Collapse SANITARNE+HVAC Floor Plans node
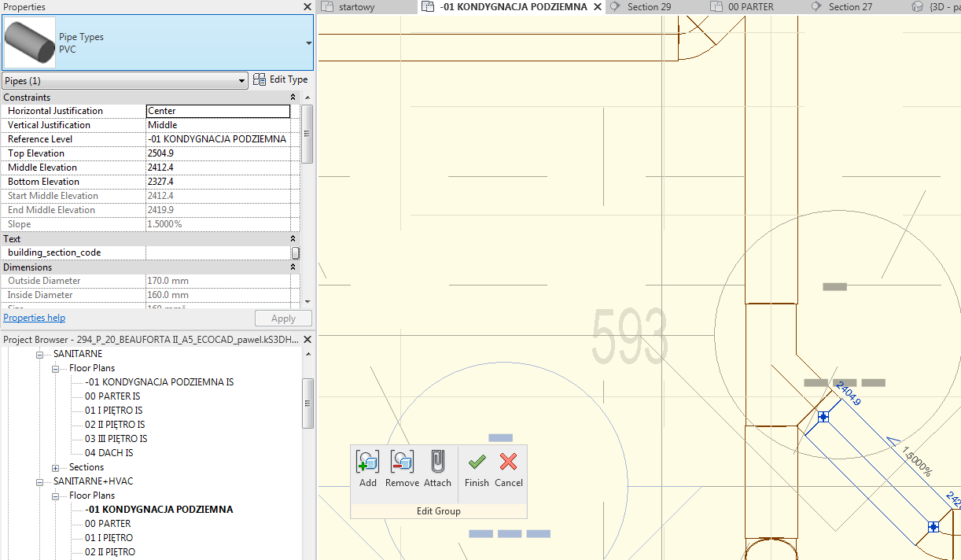961x560 pixels. tap(56, 496)
